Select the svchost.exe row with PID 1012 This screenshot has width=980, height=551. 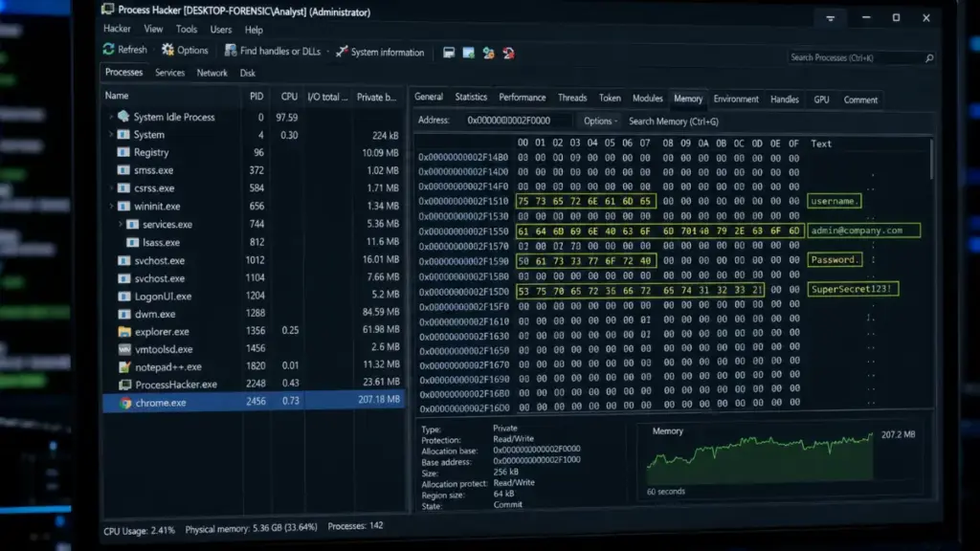coord(253,260)
